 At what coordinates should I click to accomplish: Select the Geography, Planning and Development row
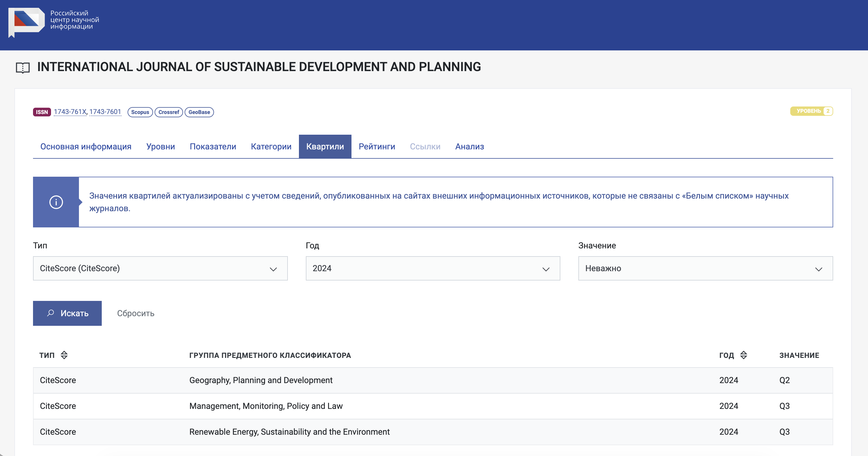pos(261,380)
